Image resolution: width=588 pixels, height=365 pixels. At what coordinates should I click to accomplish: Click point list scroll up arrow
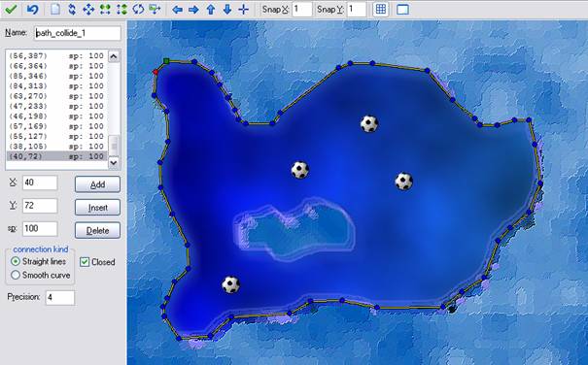point(114,56)
